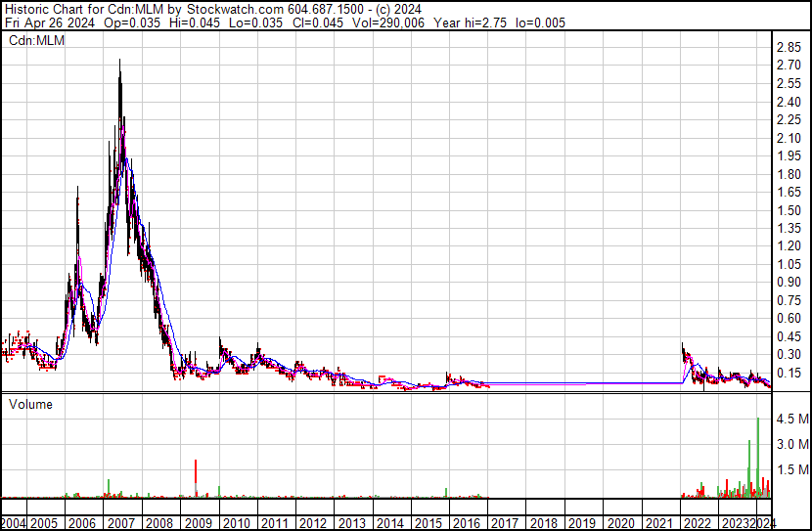Click the 2019 year label on time axis
The width and height of the screenshot is (812, 531).
(x=583, y=523)
